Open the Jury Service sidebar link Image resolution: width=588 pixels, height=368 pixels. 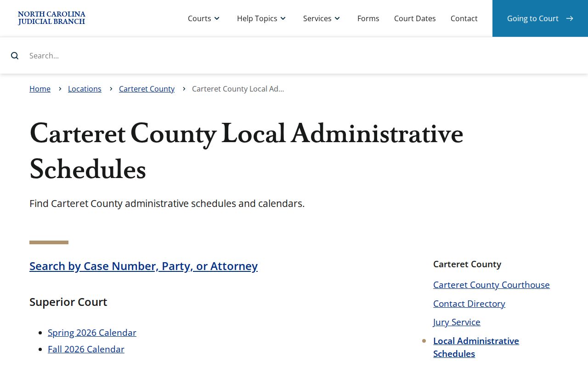point(457,322)
